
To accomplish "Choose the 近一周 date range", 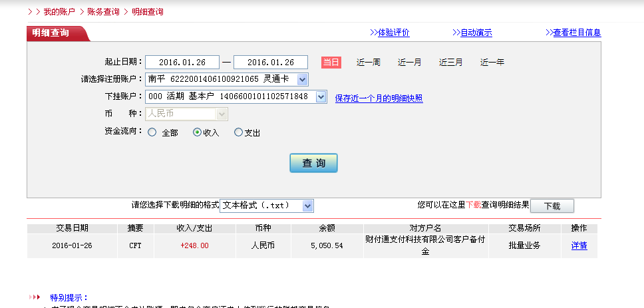I will 368,63.
